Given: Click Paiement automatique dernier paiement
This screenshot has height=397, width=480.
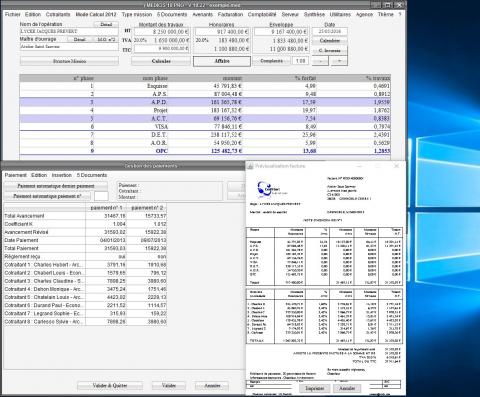Looking at the screenshot, I should [56, 186].
